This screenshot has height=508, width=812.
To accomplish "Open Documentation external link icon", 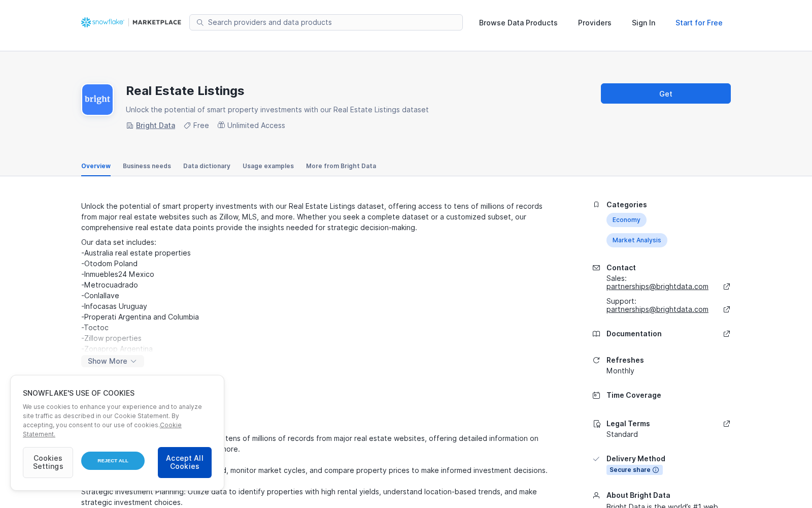I will (x=727, y=334).
